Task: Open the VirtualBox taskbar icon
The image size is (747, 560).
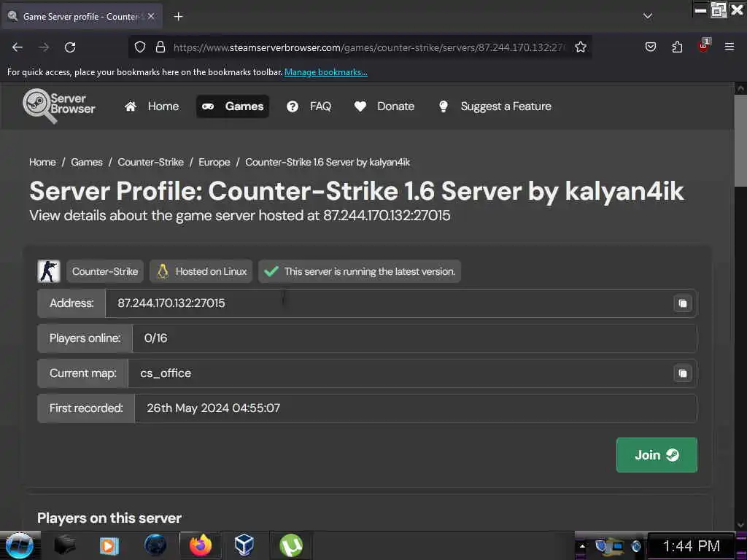Action: point(244,545)
